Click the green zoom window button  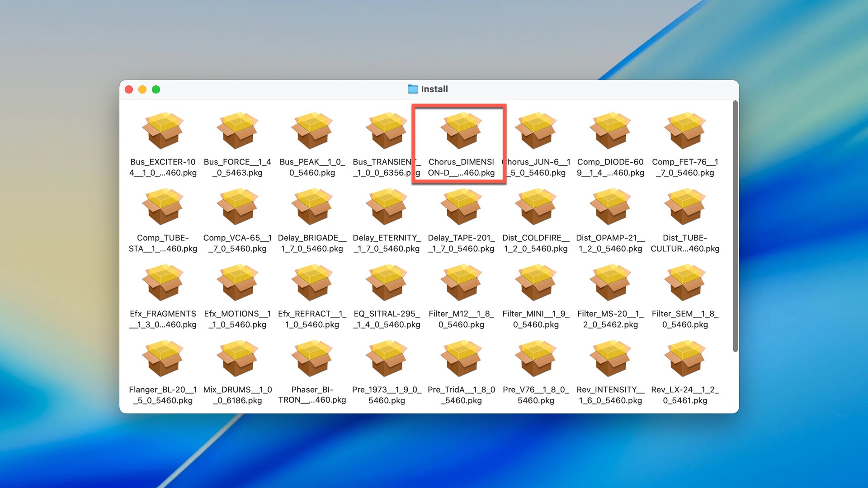(x=156, y=89)
